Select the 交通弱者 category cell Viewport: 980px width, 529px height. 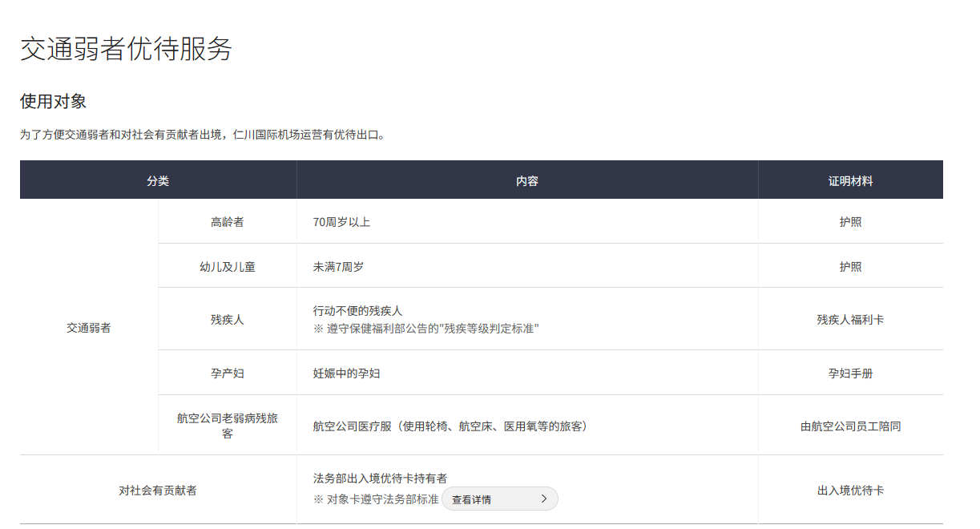[89, 328]
